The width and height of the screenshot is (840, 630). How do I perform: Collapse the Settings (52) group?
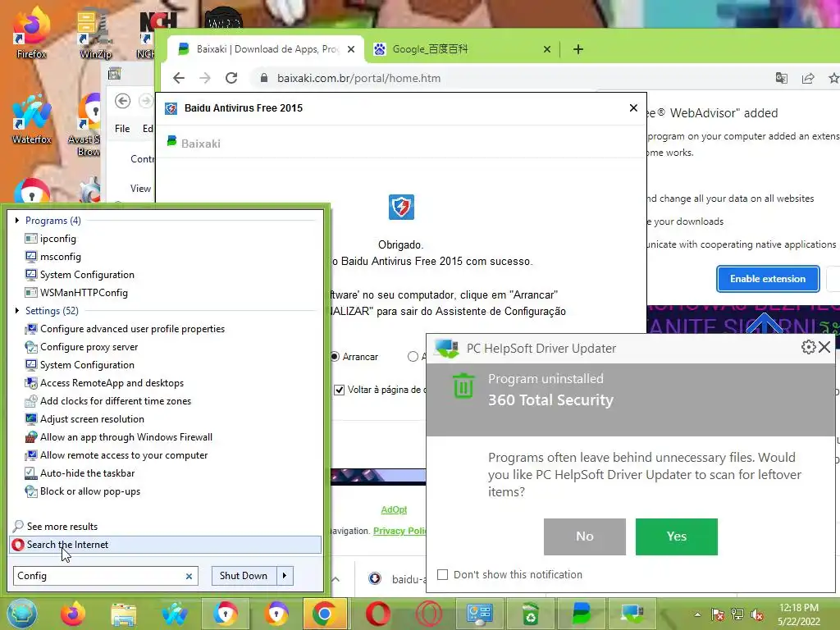pos(17,311)
